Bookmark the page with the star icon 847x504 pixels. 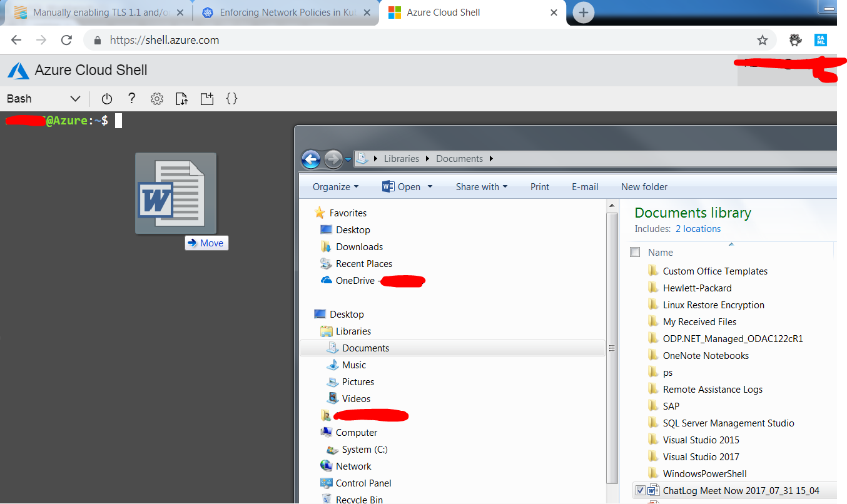763,39
